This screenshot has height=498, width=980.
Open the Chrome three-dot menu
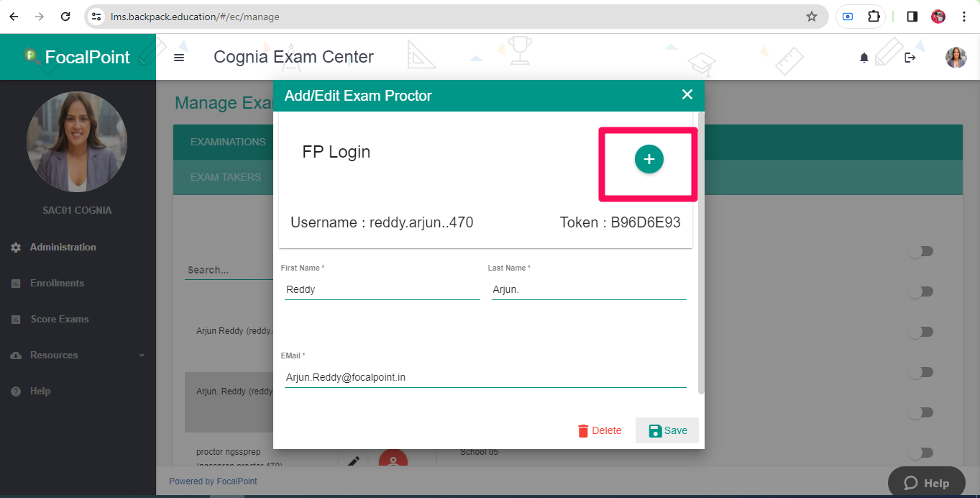(x=964, y=17)
